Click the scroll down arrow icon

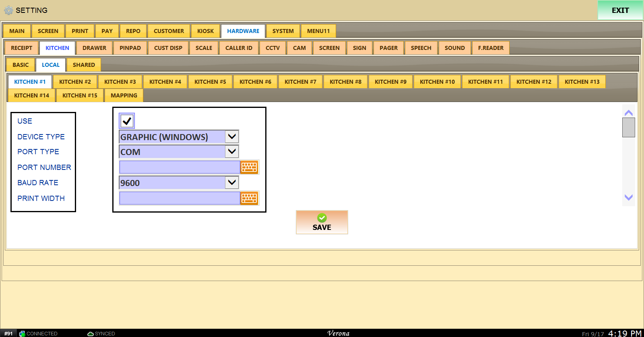(x=629, y=197)
